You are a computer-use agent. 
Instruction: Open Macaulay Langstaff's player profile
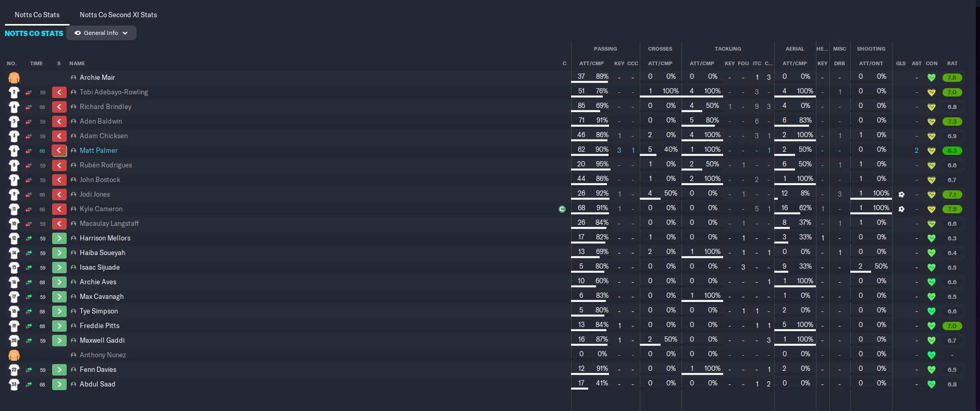109,224
